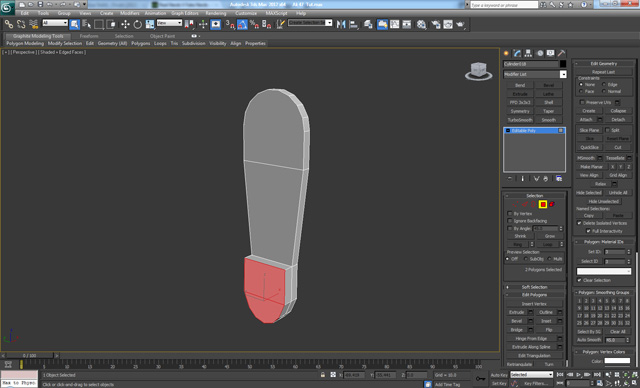The image size is (640, 388).
Task: Choose Rectangular Selection Region tool
Action: [x=99, y=24]
